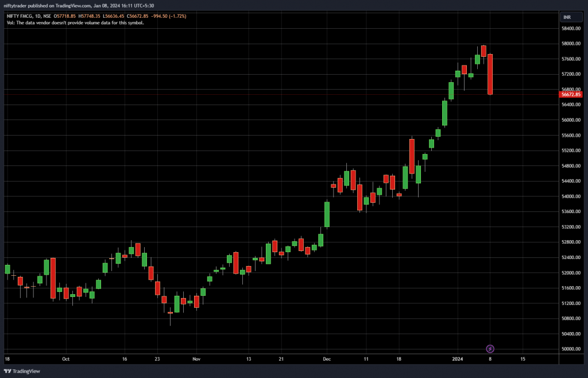The height and width of the screenshot is (378, 588).
Task: Click the volume data unavailable message
Action: [x=75, y=23]
